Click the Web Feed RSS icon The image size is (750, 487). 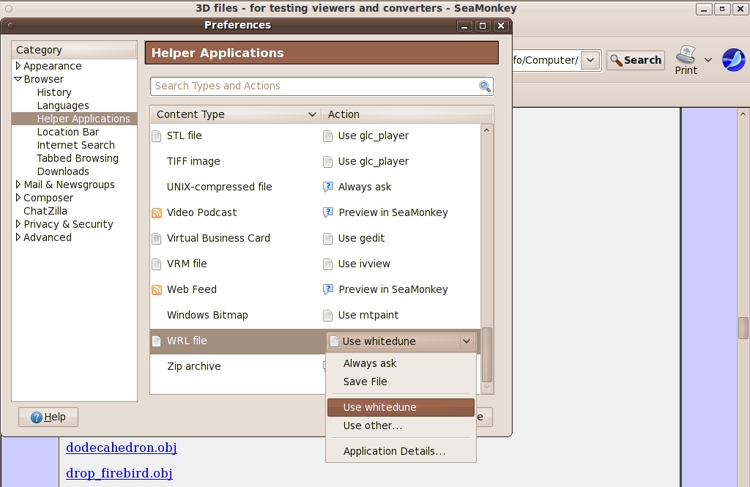[156, 290]
